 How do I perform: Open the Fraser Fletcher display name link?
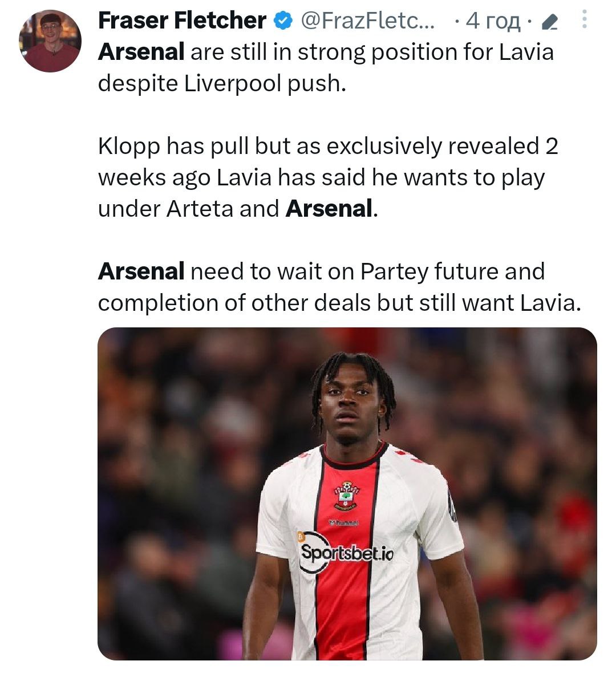(182, 21)
